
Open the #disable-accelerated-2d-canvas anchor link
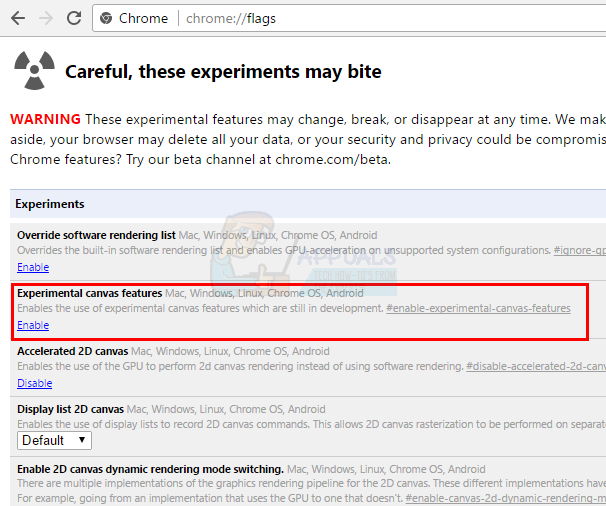click(x=536, y=366)
